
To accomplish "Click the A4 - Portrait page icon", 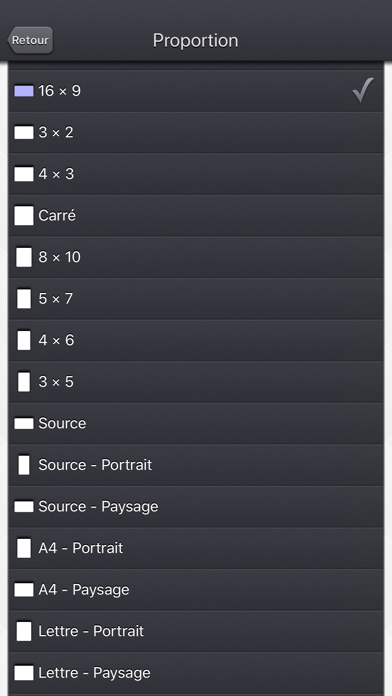I will click(24, 548).
